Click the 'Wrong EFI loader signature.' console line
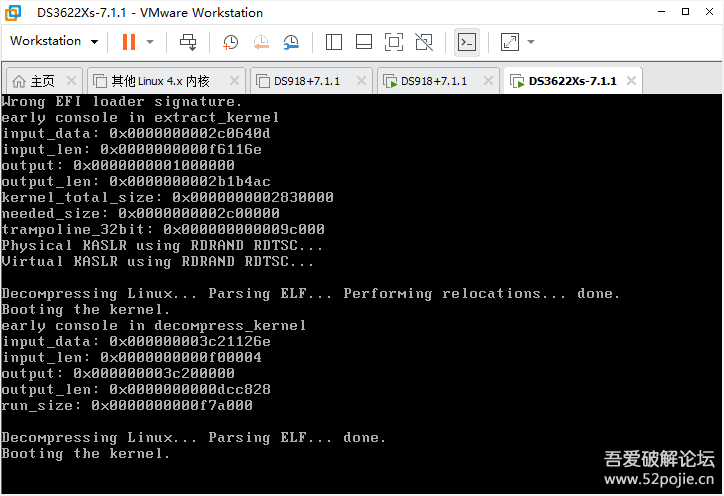The height and width of the screenshot is (496, 724). coord(121,102)
